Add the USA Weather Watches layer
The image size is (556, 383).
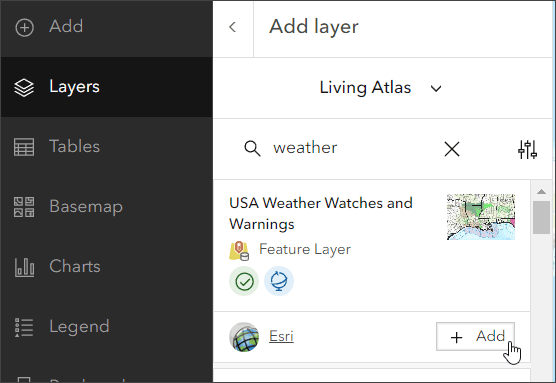coord(475,337)
